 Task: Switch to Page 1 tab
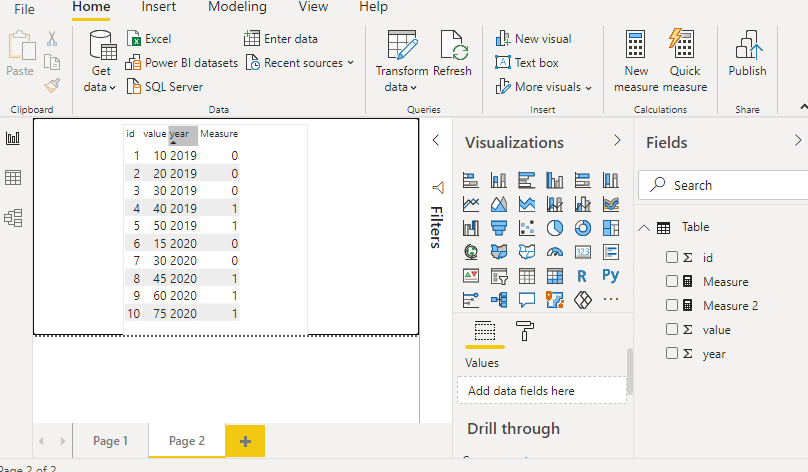point(110,441)
